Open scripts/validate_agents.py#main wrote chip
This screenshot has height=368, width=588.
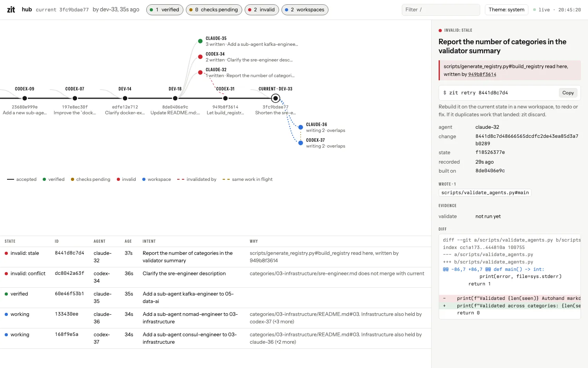point(485,193)
